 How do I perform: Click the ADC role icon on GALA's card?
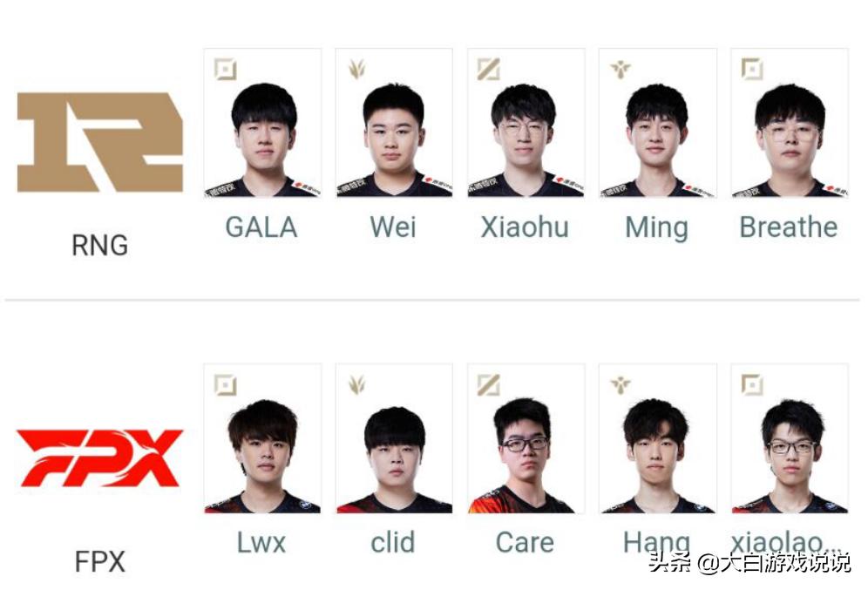pyautogui.click(x=226, y=69)
